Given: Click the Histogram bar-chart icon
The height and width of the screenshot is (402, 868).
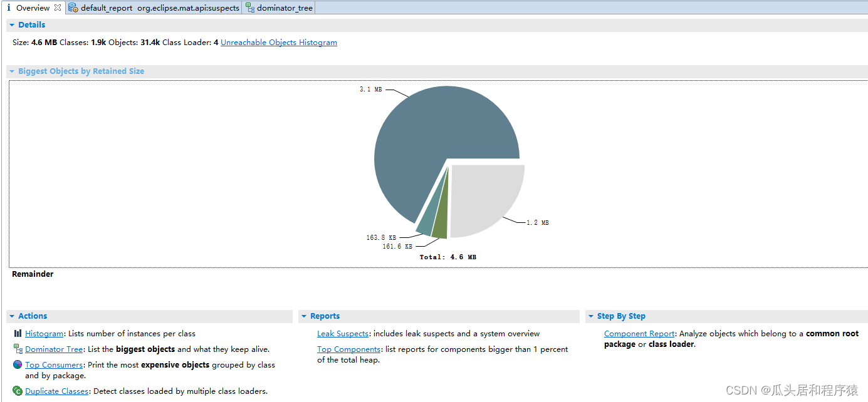Looking at the screenshot, I should pyautogui.click(x=18, y=334).
